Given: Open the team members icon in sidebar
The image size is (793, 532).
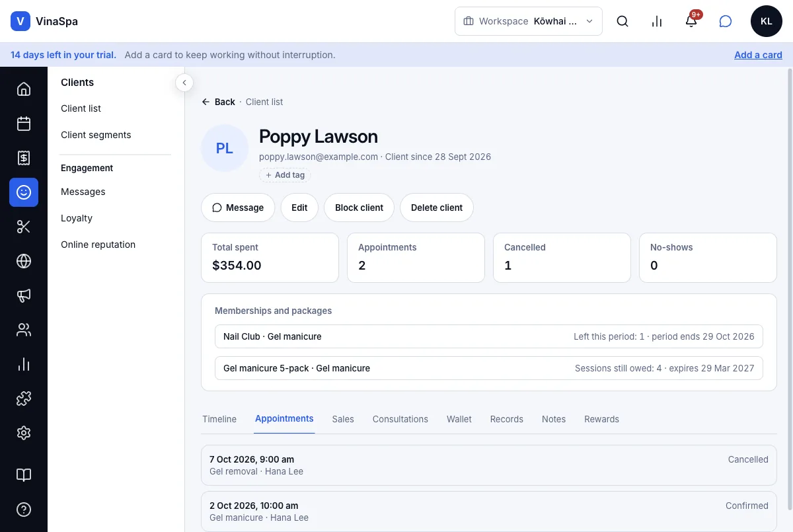Looking at the screenshot, I should point(24,330).
